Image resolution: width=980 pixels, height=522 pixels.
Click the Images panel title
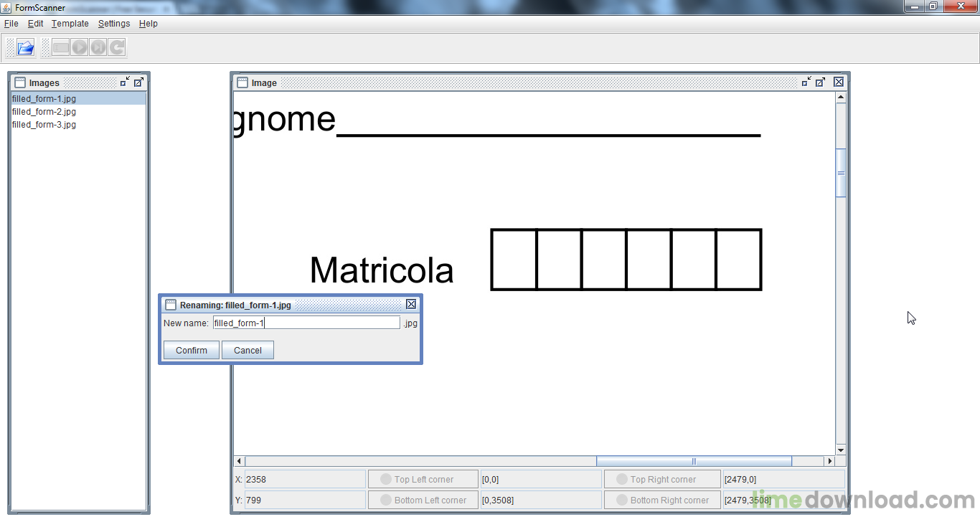tap(44, 82)
